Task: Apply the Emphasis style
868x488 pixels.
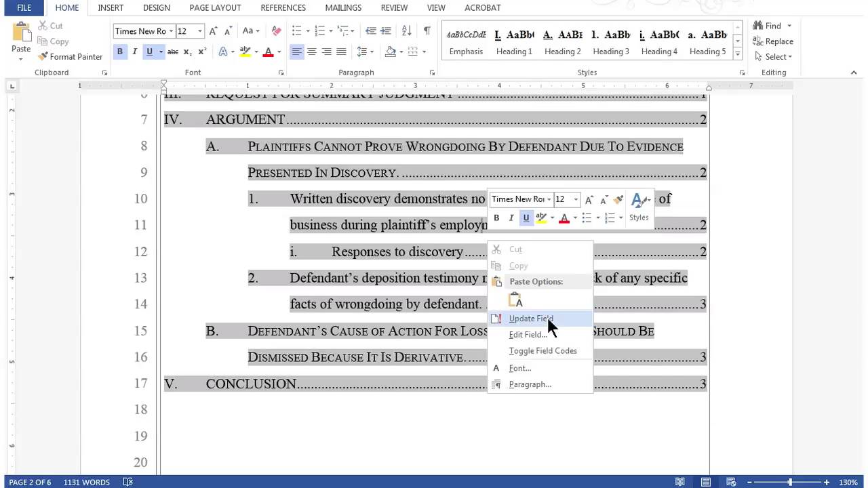Action: pos(466,42)
